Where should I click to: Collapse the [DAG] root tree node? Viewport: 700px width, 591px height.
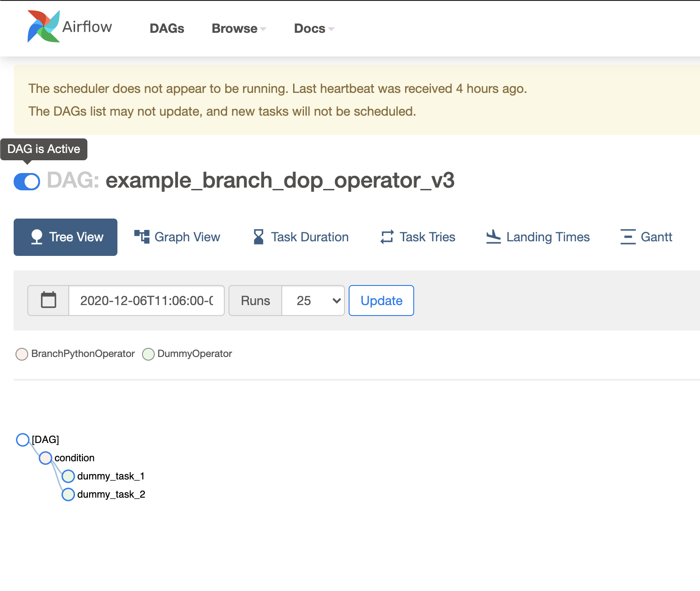pos(23,440)
